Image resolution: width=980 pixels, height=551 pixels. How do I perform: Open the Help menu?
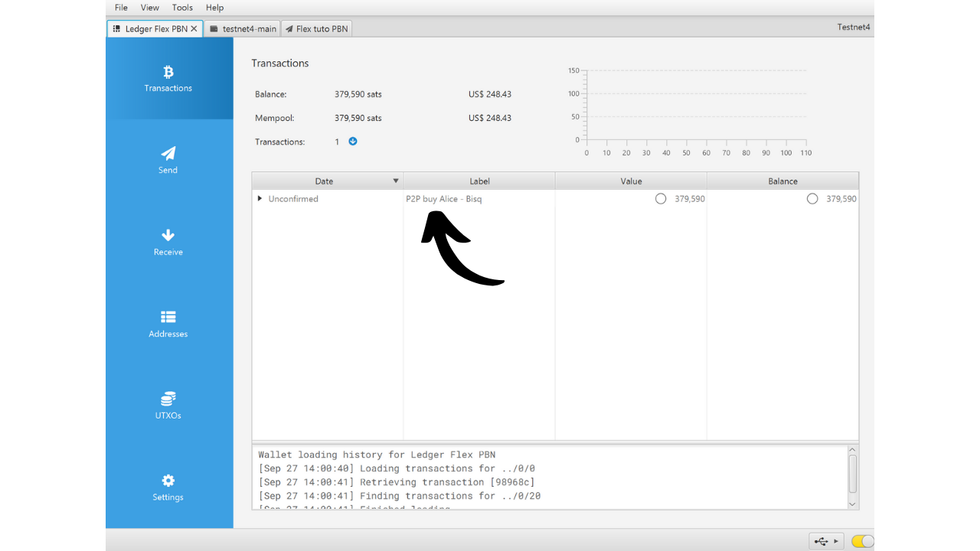215,8
